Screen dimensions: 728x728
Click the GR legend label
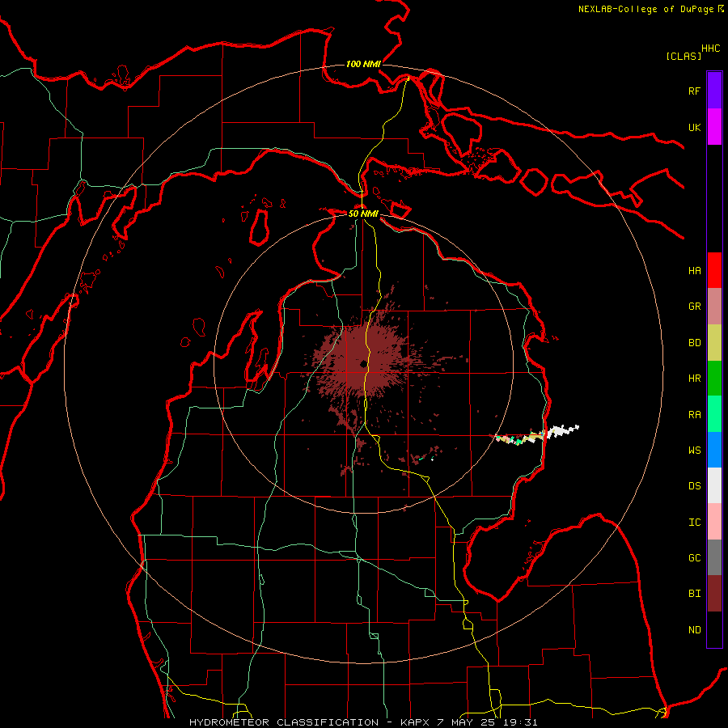tap(694, 307)
